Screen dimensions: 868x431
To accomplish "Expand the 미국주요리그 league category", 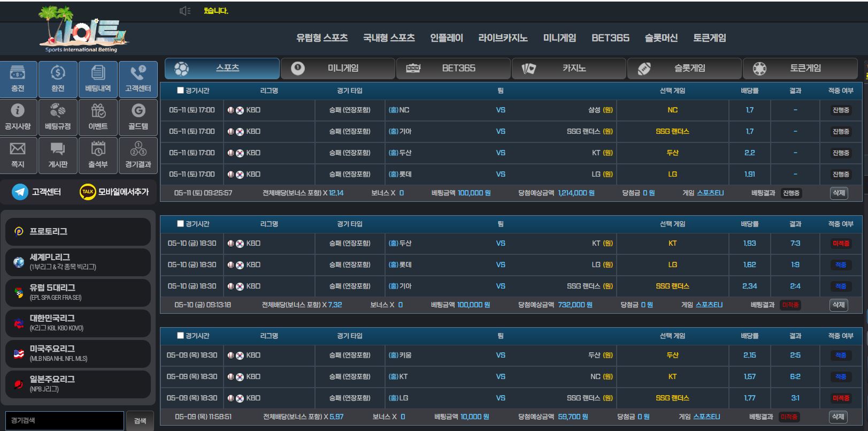I will pyautogui.click(x=78, y=353).
